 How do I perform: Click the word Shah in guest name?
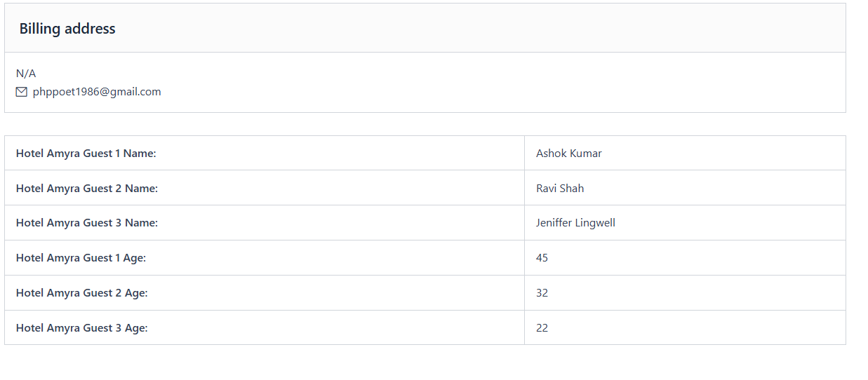tap(572, 189)
